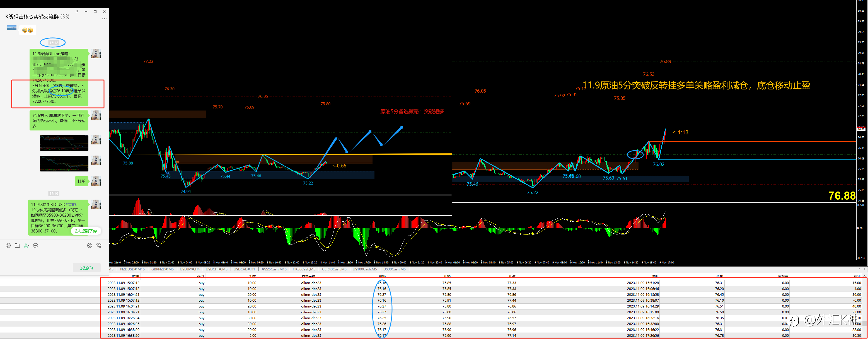This screenshot has width=868, height=339.
Task: Sort trades by the 手数 column header
Action: point(252,276)
